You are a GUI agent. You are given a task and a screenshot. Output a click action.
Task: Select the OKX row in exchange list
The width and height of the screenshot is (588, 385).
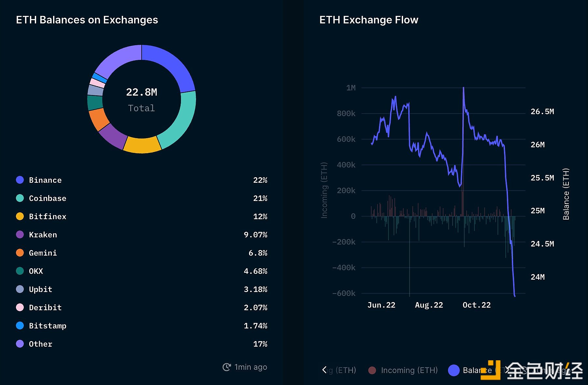[141, 271]
